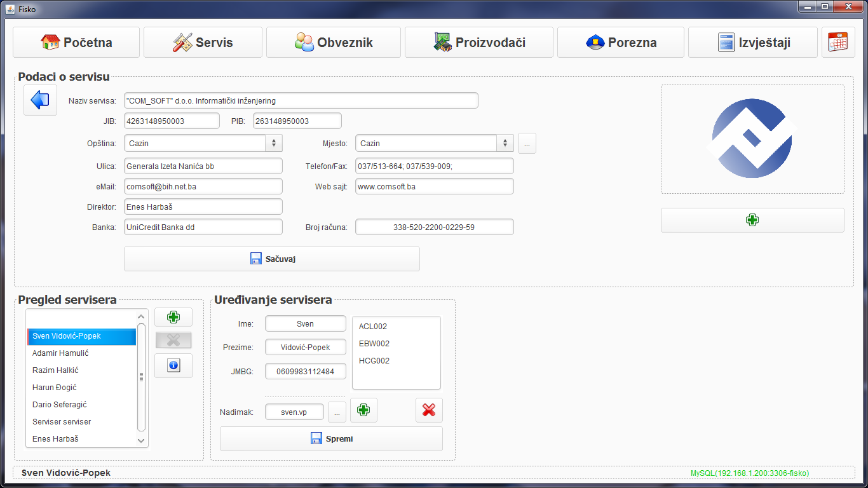This screenshot has height=488, width=868.
Task: Show serviser info with blue icon
Action: click(173, 365)
